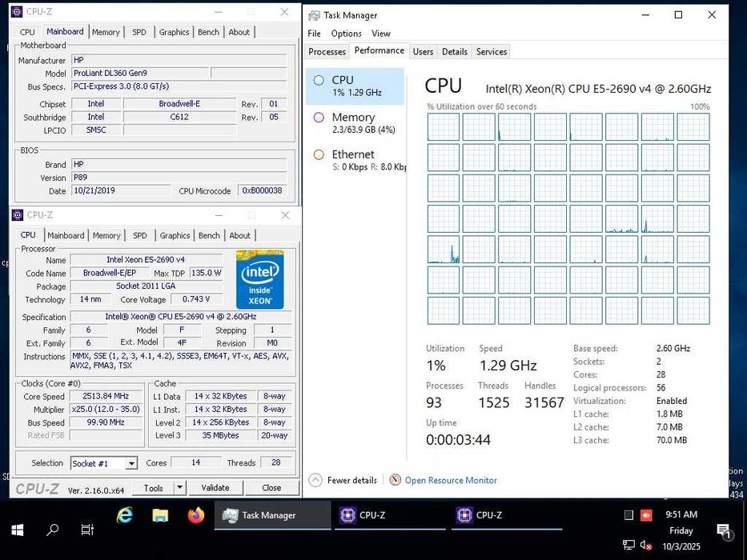Click the taskbar search magnifier icon
Screen dimensions: 747x560
click(52, 530)
